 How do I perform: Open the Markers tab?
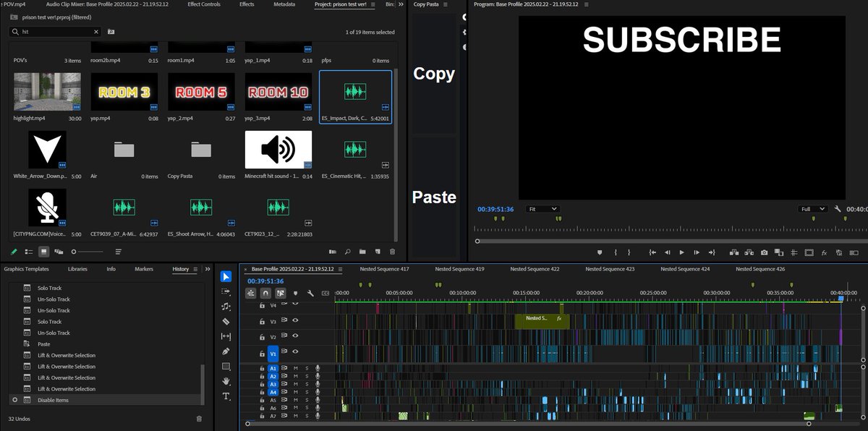point(144,269)
